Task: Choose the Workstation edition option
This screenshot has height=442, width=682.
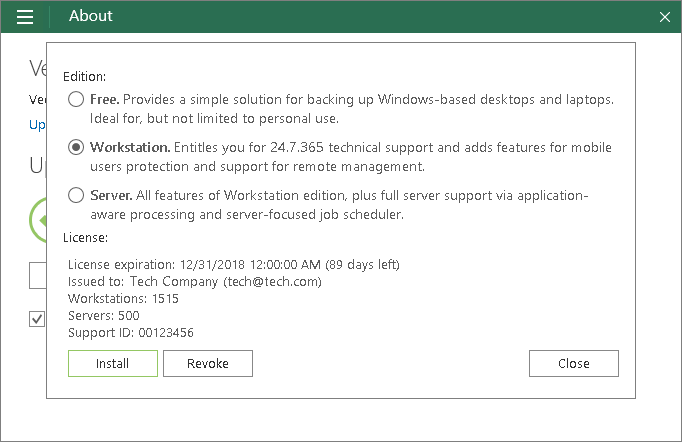Action: pos(76,147)
